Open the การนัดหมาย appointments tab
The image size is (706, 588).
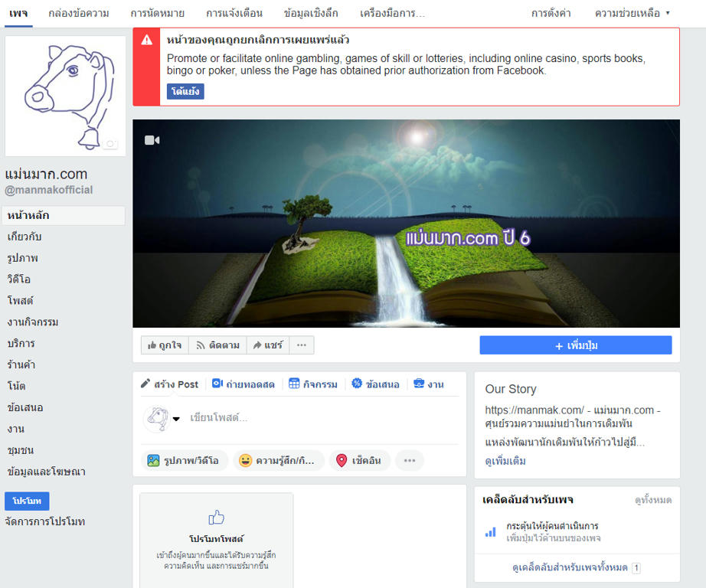tap(158, 14)
